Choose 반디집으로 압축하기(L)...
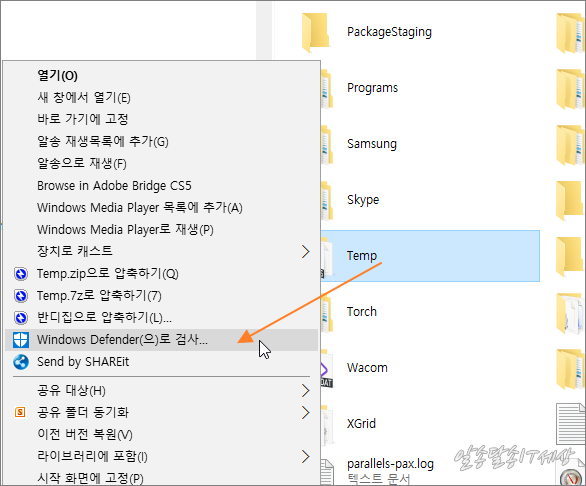Screen dimensions: 586x486 pyautogui.click(x=161, y=318)
